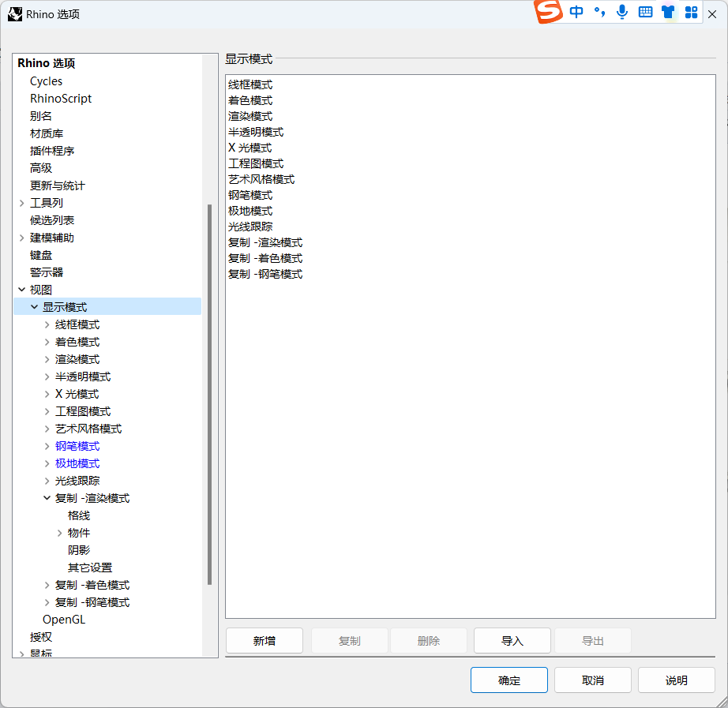Click Sogou microphone voice input icon
This screenshot has height=708, width=728.
pos(622,12)
